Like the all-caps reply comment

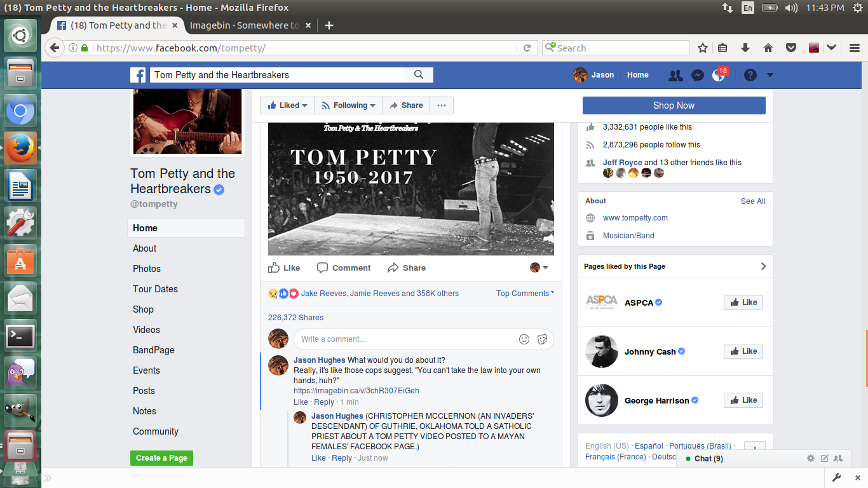click(318, 458)
